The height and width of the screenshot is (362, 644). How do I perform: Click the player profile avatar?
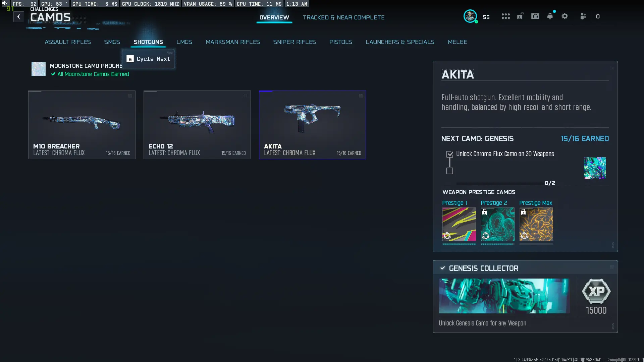point(470,16)
